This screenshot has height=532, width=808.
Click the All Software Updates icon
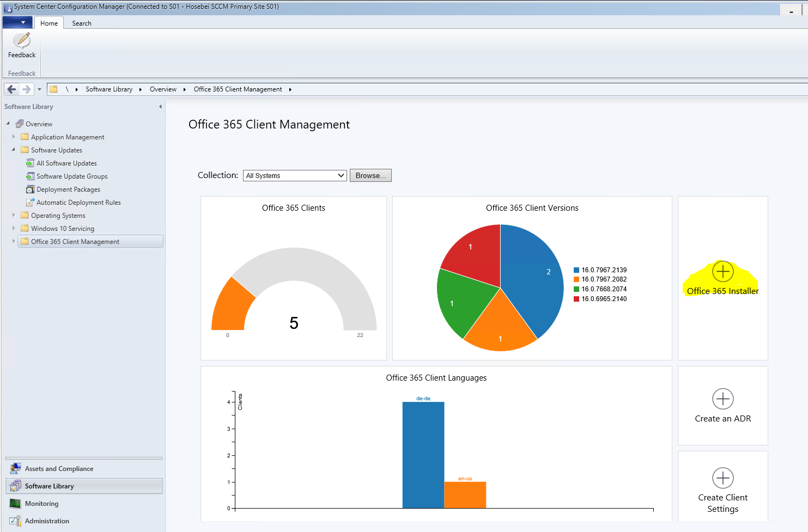(x=31, y=163)
